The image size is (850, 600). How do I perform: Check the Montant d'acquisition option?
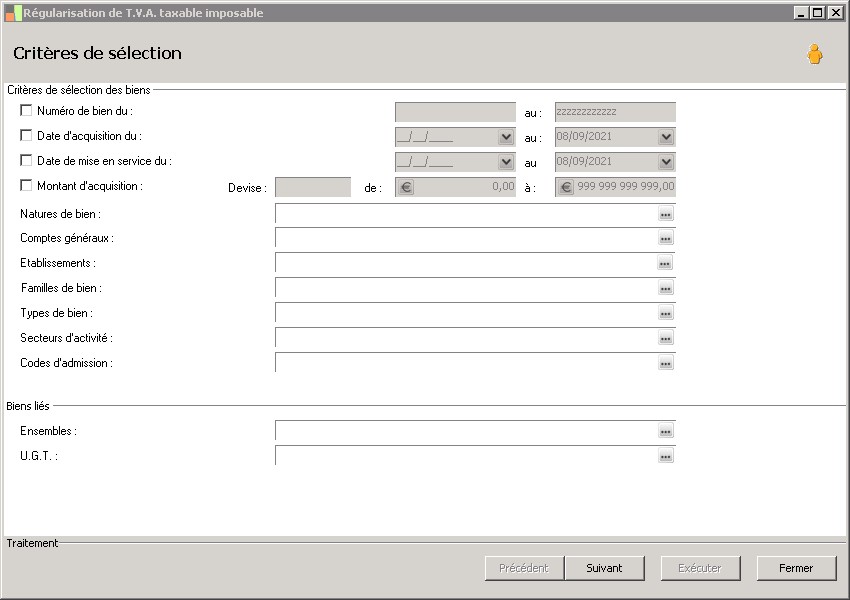26,185
